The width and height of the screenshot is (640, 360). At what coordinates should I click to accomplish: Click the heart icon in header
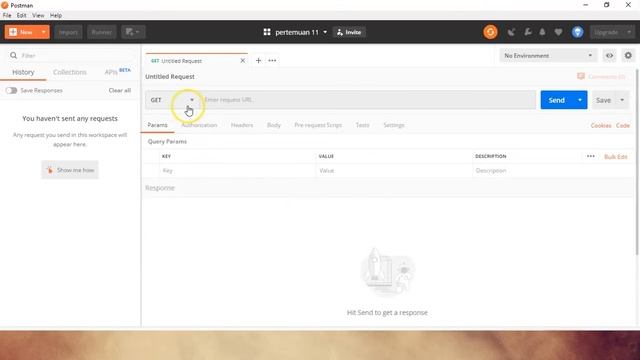coord(558,32)
